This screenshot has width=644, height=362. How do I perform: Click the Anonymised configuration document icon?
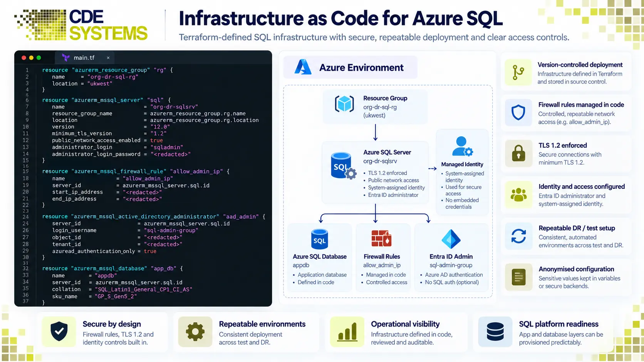click(518, 277)
